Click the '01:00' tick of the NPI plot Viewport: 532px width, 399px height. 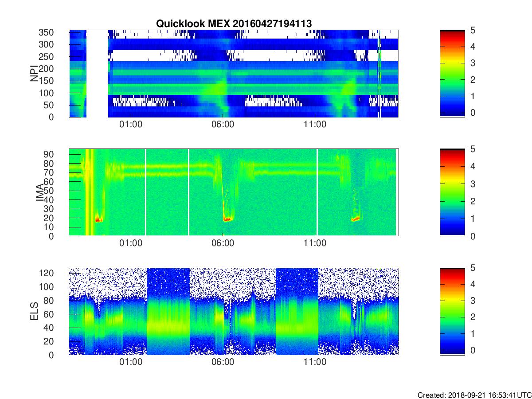(131, 125)
